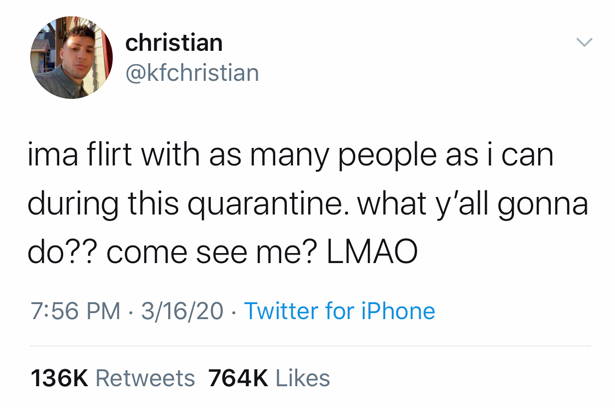
Task: Click the word "quarantine" in the tweet
Action: (266, 204)
